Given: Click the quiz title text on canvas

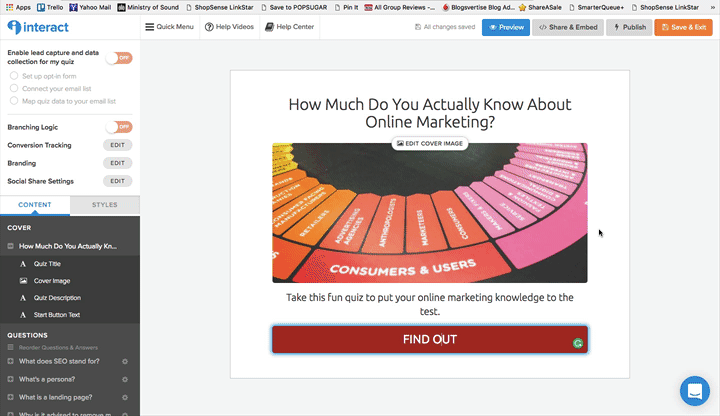Looking at the screenshot, I should pyautogui.click(x=430, y=113).
